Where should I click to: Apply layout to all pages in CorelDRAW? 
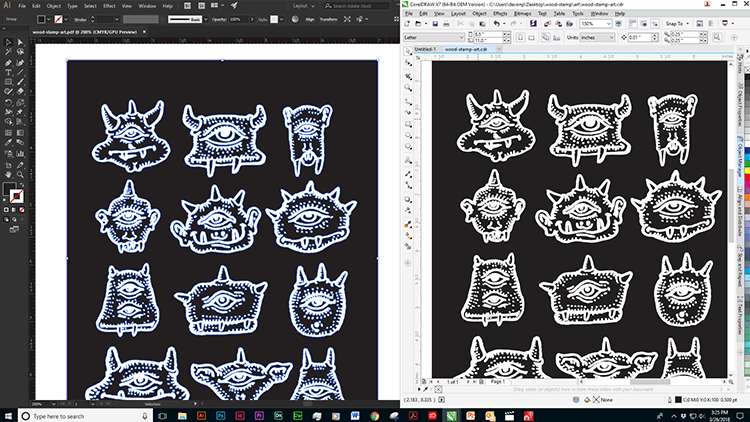coord(546,37)
